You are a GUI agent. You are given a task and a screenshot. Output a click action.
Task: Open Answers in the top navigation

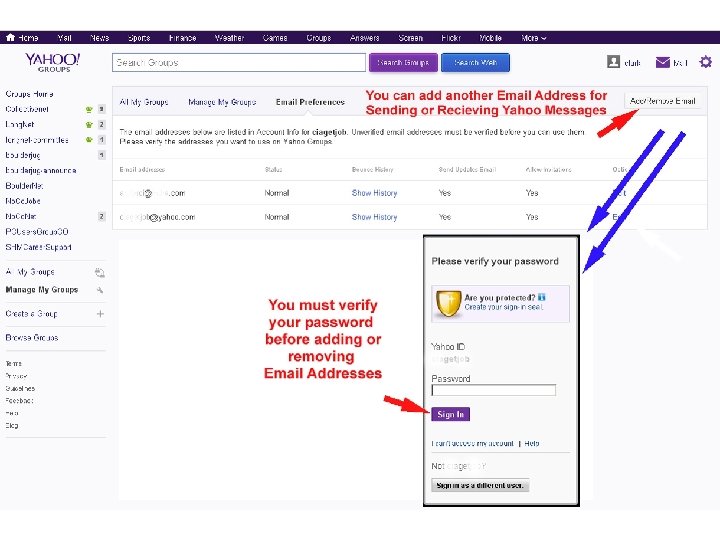click(x=364, y=38)
